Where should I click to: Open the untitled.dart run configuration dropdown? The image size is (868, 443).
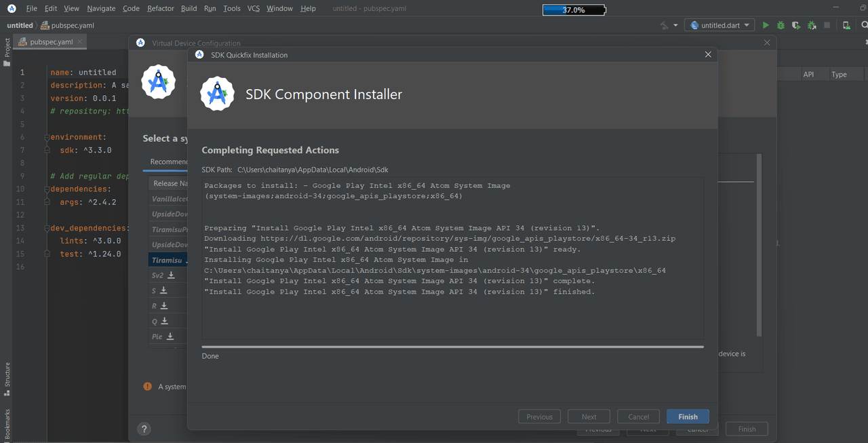click(720, 25)
